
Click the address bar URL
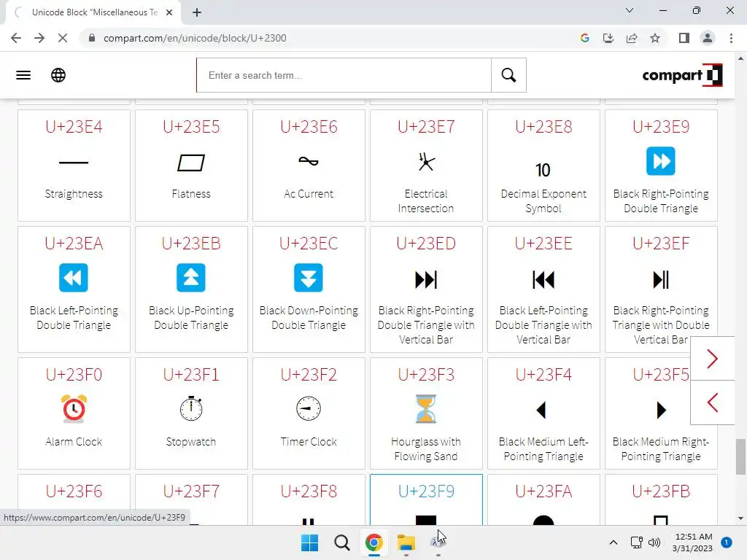(195, 38)
